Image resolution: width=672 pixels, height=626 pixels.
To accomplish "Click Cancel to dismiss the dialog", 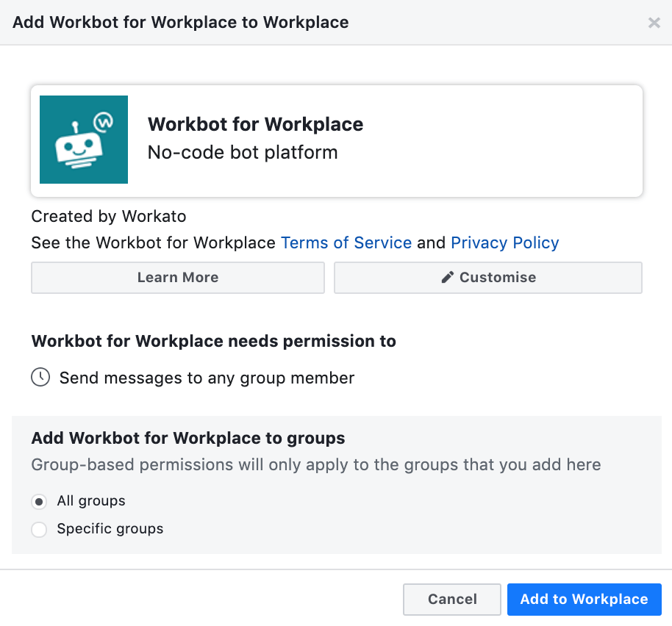I will tap(451, 599).
